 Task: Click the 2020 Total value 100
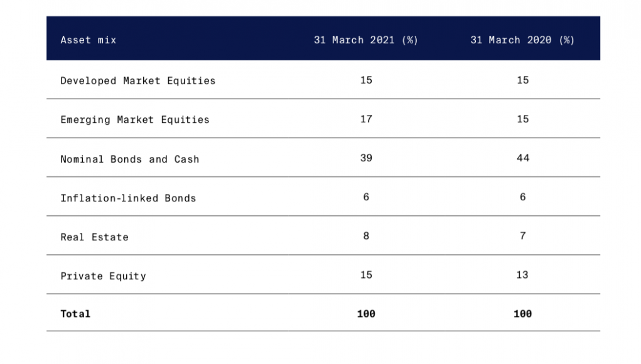point(522,314)
